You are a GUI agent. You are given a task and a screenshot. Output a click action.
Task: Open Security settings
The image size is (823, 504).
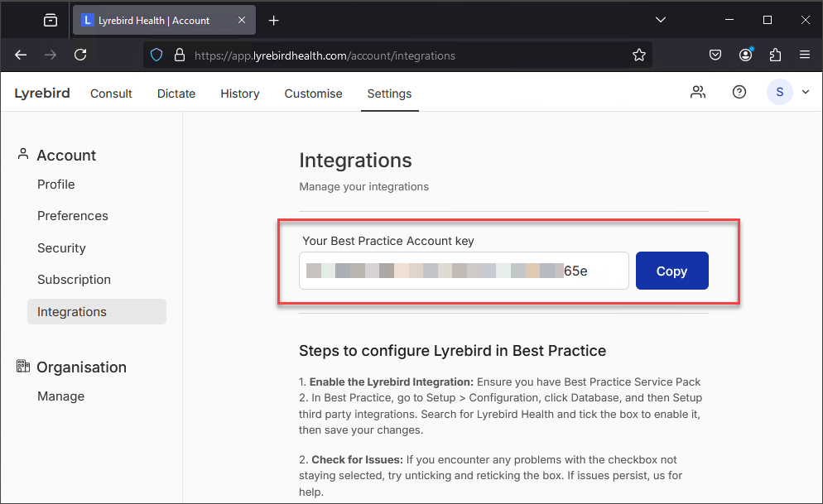(x=61, y=248)
